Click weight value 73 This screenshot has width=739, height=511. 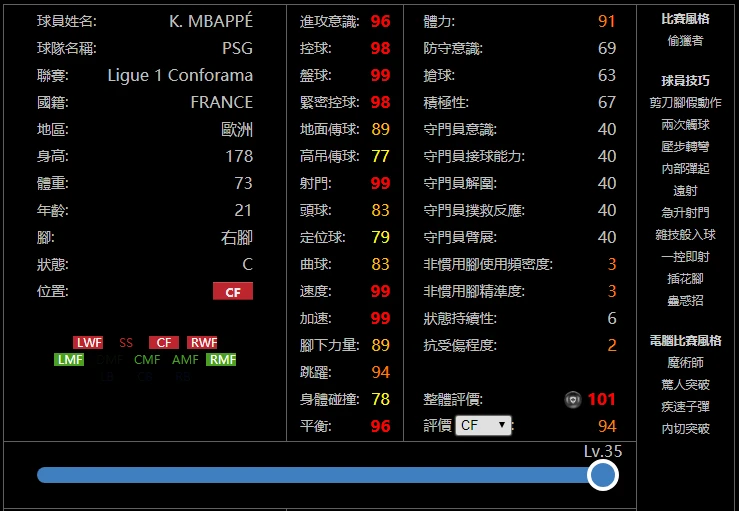coord(243,183)
